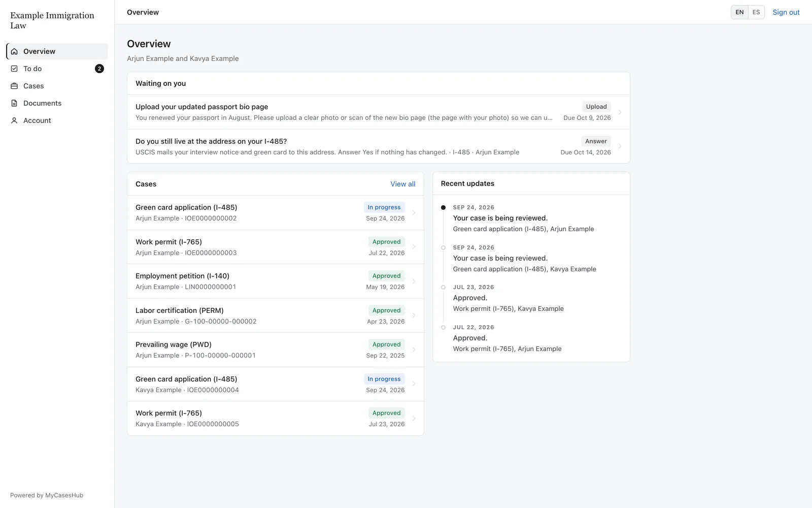Click Powered by MyCasesHub footer
Viewport: 812px width, 508px height.
click(x=47, y=495)
